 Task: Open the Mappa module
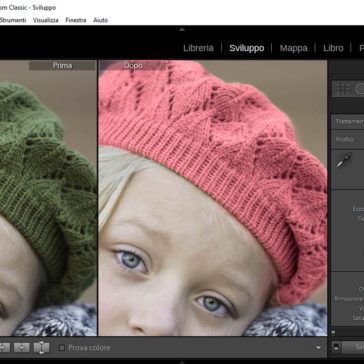(x=294, y=48)
